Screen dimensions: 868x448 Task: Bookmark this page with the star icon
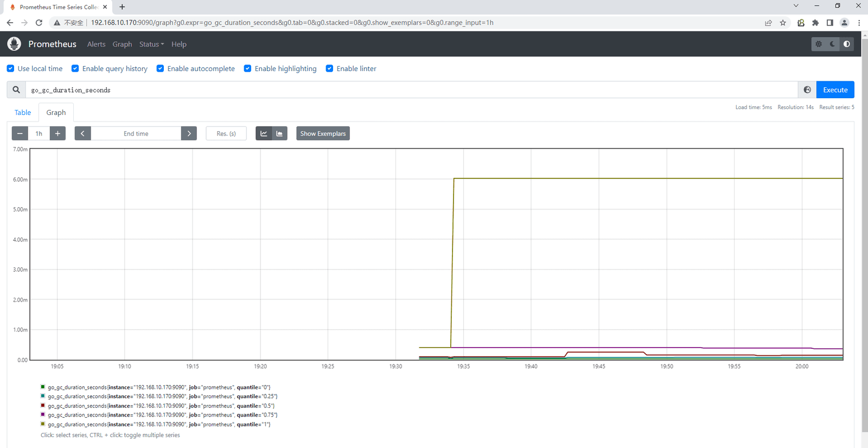click(x=783, y=23)
